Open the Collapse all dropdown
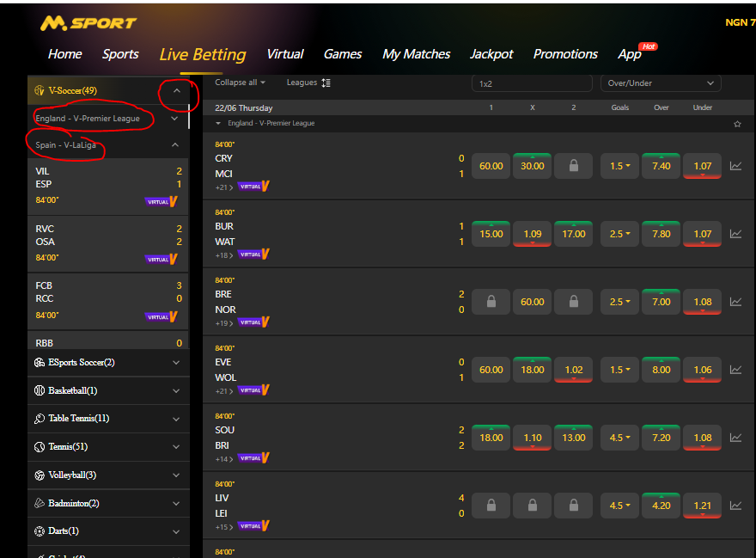The width and height of the screenshot is (756, 558). pyautogui.click(x=240, y=83)
